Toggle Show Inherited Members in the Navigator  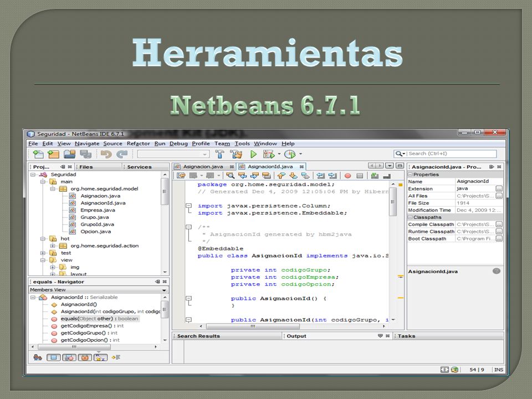point(38,357)
